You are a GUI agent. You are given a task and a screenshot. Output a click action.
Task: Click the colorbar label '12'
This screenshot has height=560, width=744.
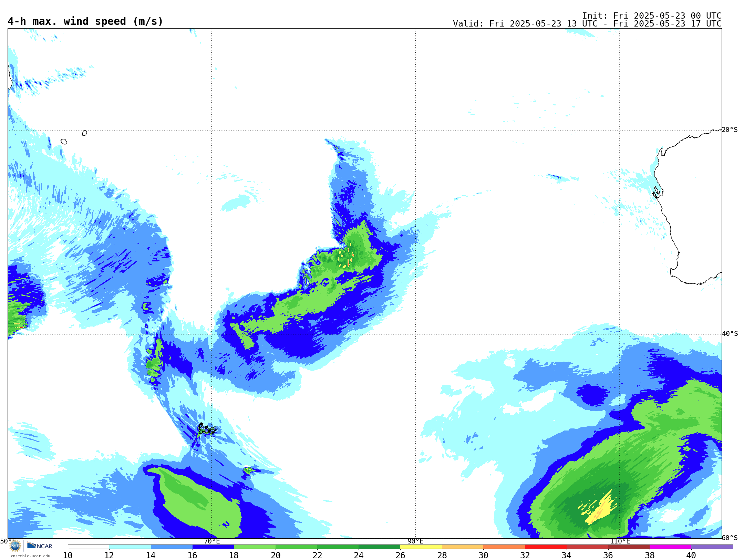109,555
